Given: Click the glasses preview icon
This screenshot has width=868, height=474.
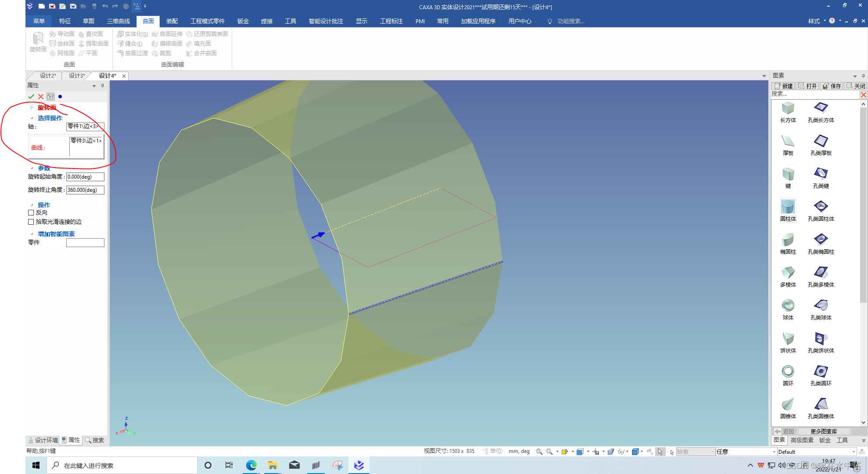Looking at the screenshot, I should point(50,97).
